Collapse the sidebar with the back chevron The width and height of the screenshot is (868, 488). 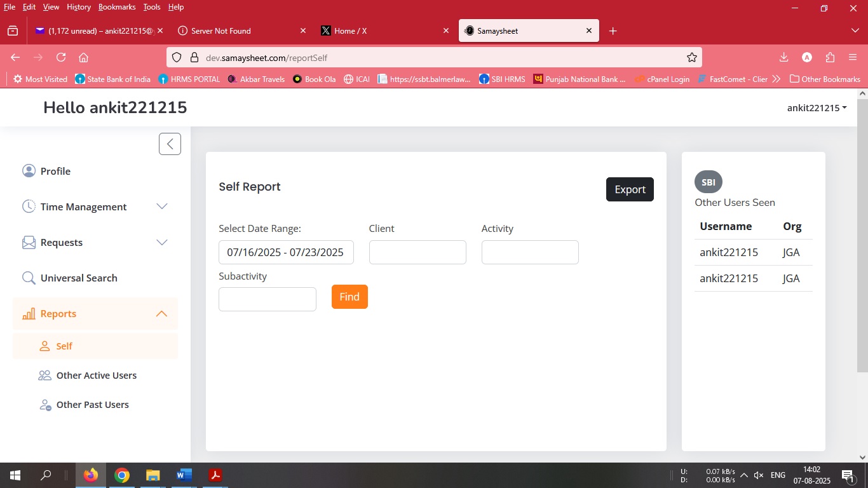coord(170,144)
